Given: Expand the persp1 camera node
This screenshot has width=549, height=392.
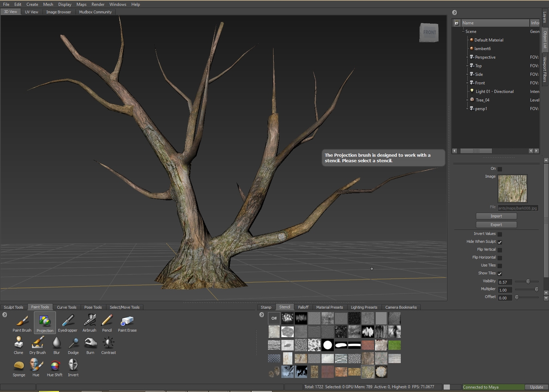Looking at the screenshot, I should (x=467, y=109).
